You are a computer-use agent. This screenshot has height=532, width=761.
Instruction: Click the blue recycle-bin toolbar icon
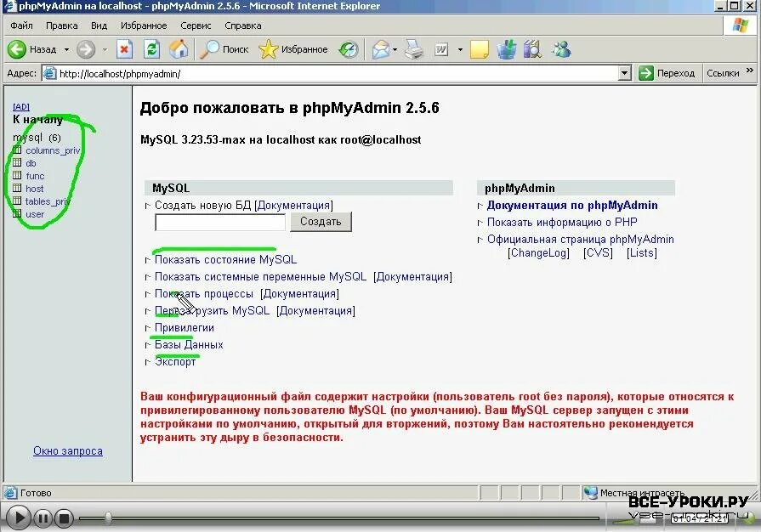(506, 49)
